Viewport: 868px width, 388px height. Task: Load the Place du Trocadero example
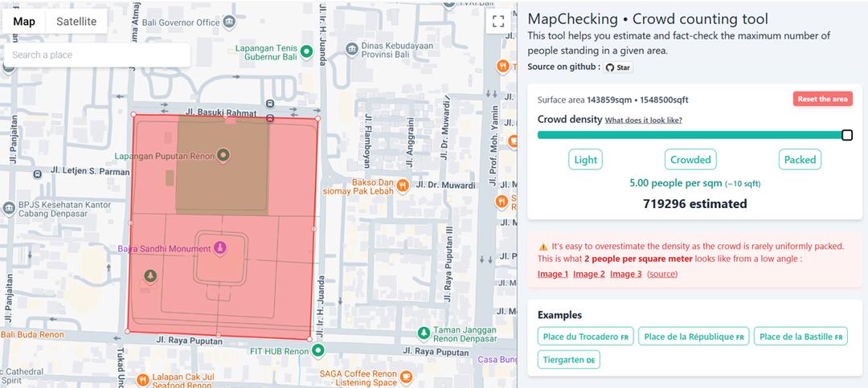(586, 337)
